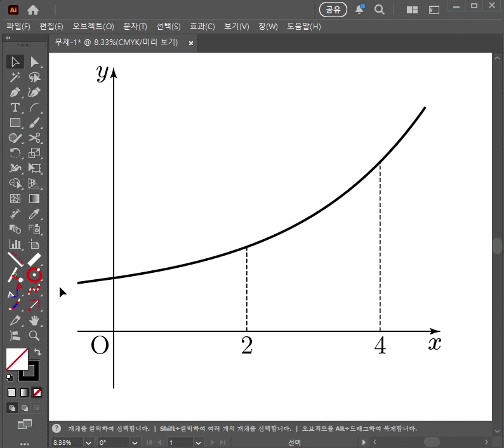
Task: Open the 효과(C) menu
Action: coord(202,27)
